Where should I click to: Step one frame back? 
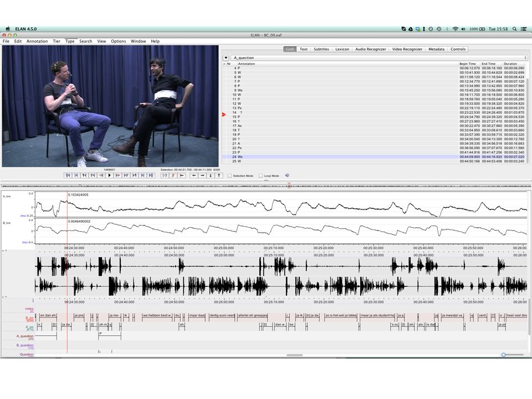tap(93, 176)
